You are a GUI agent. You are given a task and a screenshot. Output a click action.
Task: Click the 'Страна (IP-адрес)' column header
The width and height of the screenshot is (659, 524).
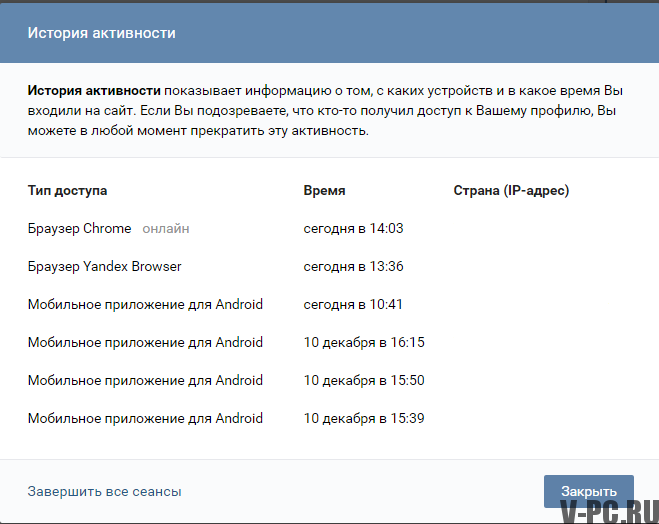click(x=518, y=190)
